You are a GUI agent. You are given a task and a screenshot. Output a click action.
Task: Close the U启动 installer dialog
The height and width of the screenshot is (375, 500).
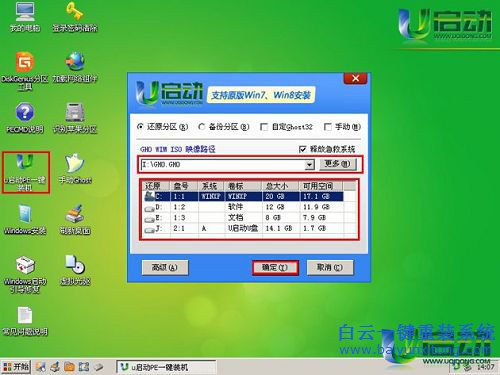(355, 79)
